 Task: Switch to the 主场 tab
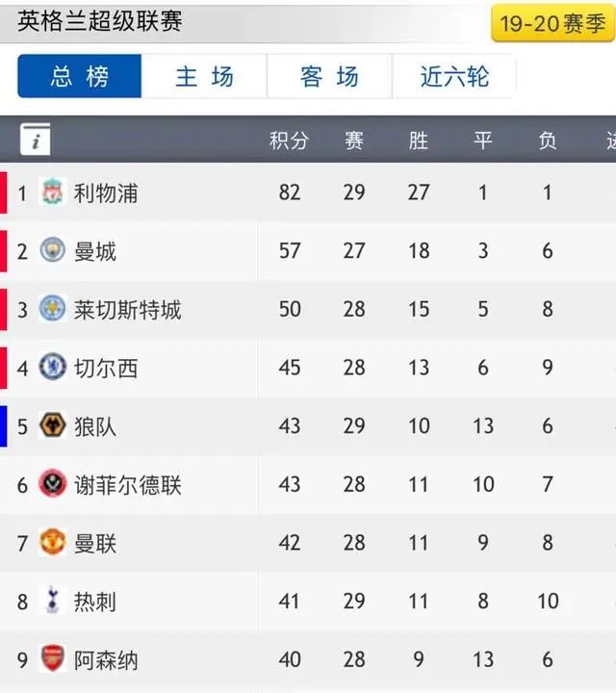tap(204, 76)
